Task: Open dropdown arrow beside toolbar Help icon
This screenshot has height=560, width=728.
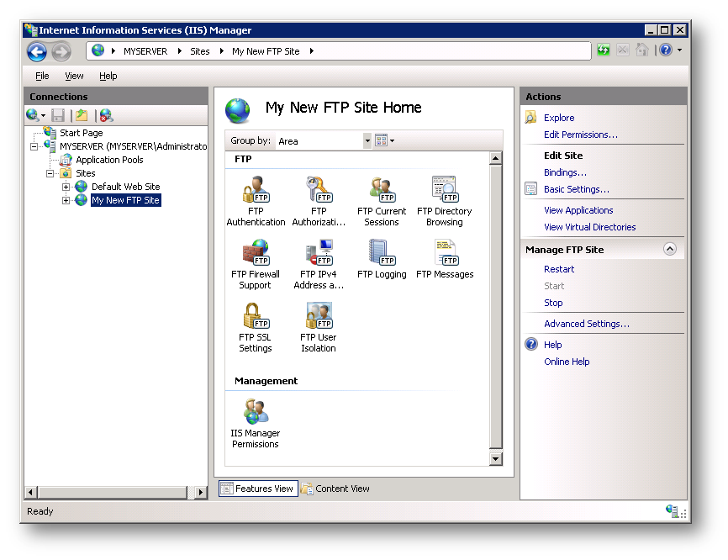Action: [x=680, y=50]
